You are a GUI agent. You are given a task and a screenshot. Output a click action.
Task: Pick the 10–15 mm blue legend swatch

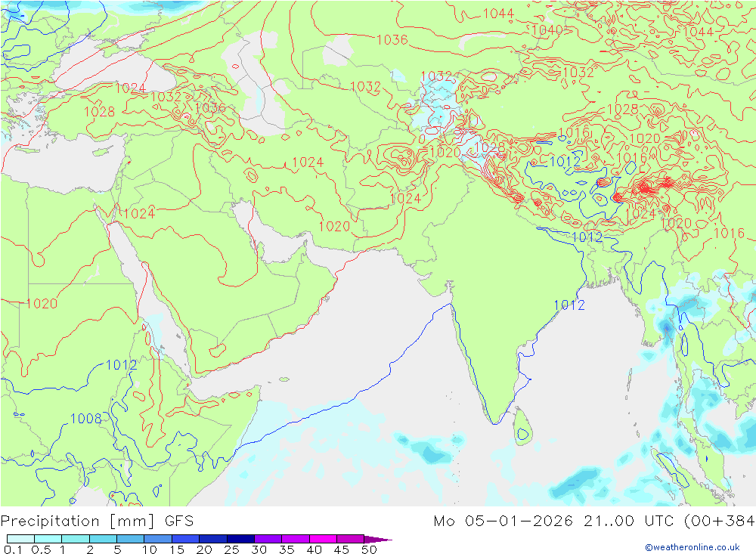coord(158,539)
